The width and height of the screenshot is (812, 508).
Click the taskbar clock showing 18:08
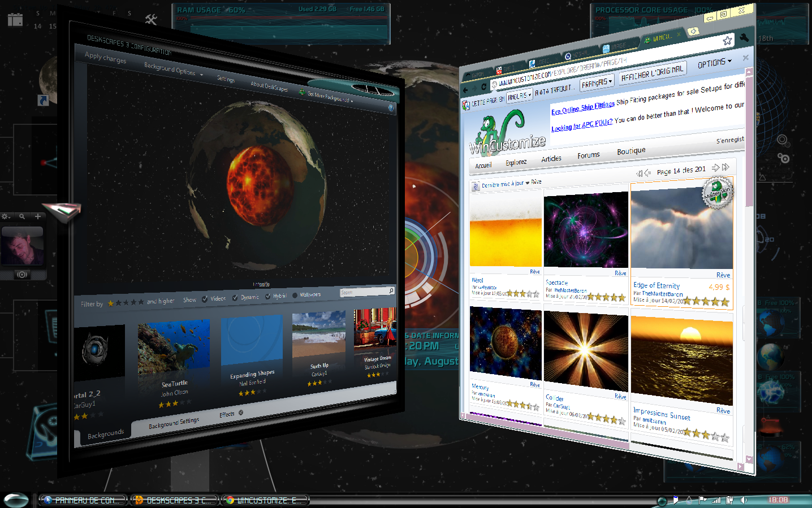tap(778, 500)
